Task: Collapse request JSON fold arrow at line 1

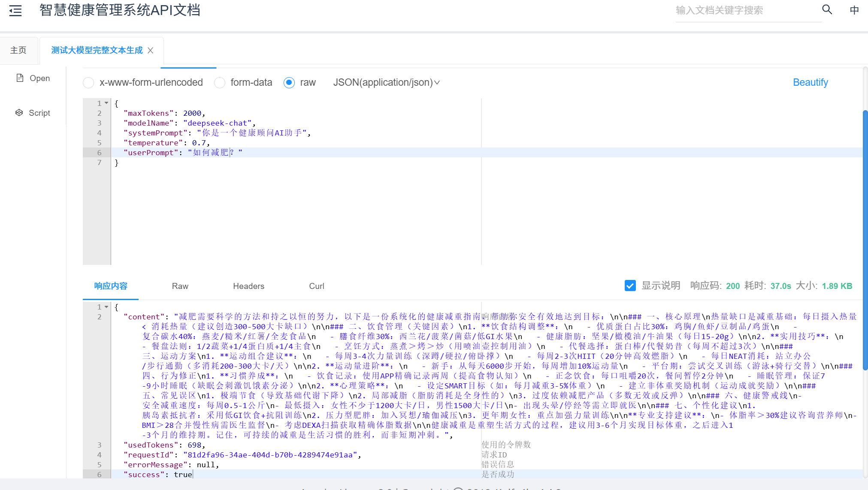Action: 106,103
